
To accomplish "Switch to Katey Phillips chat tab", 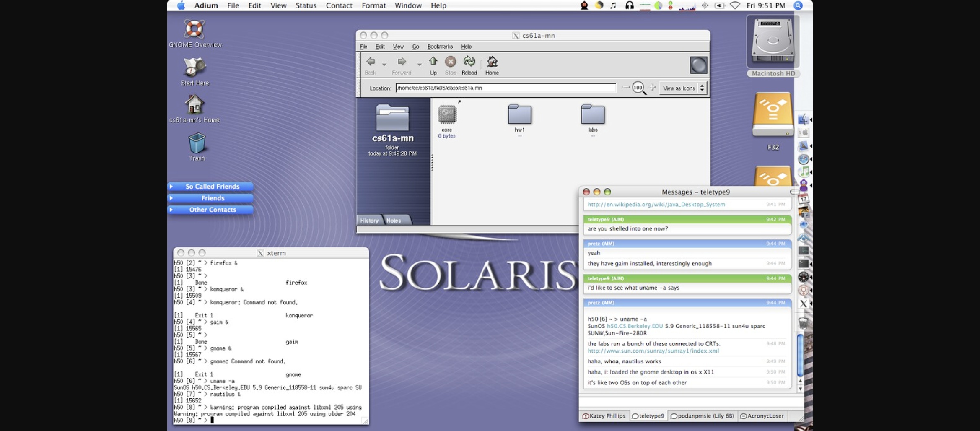I will (604, 416).
